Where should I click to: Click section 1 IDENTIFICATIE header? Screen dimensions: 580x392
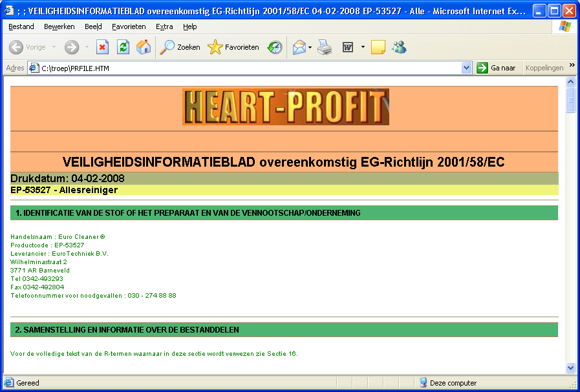pyautogui.click(x=284, y=213)
